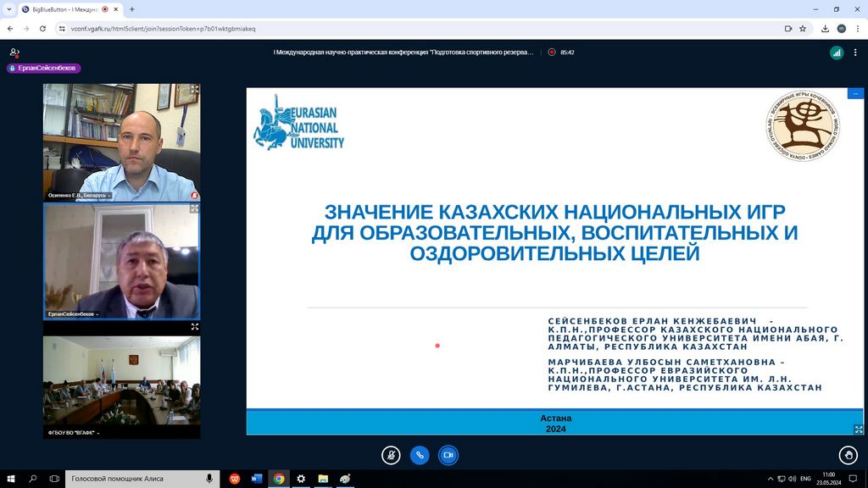
Task: Raise hand using the hand icon
Action: tap(848, 455)
